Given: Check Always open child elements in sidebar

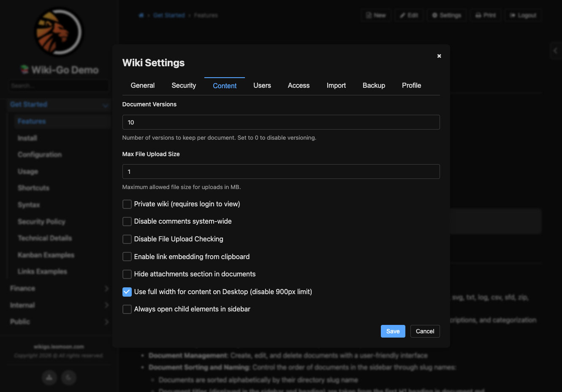Looking at the screenshot, I should [x=127, y=309].
